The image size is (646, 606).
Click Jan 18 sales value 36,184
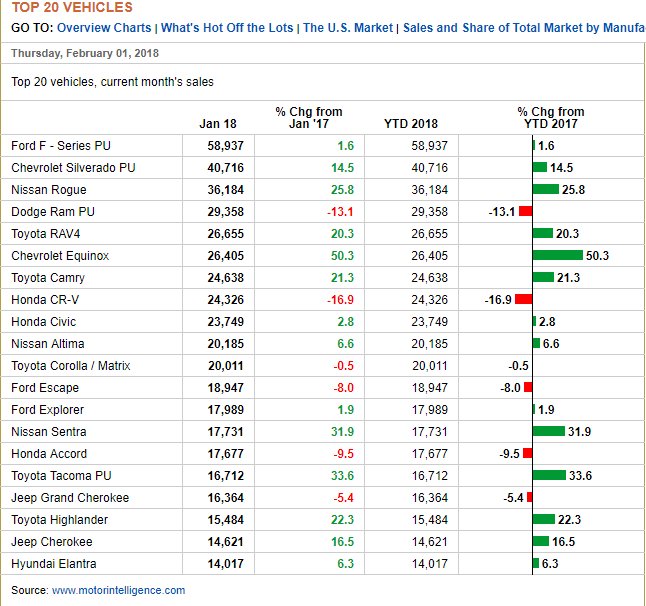(x=225, y=190)
